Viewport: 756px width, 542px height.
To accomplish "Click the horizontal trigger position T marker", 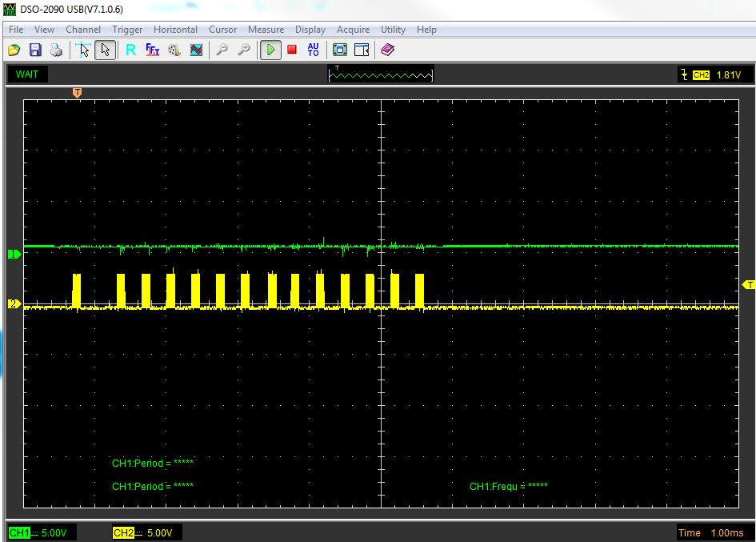I will [x=77, y=92].
